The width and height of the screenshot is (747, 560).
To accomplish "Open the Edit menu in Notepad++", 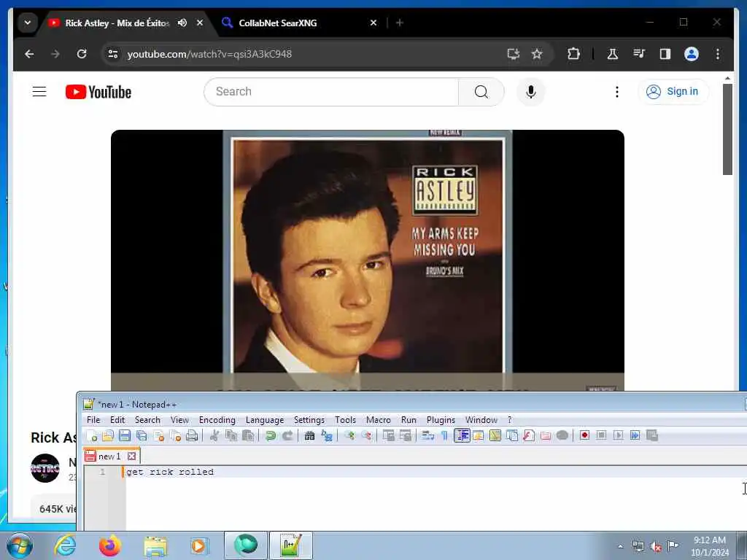I will point(117,419).
